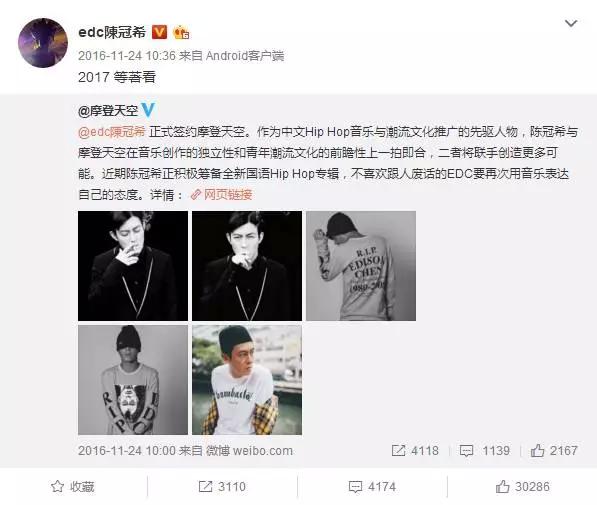This screenshot has height=505, width=597.
Task: Click the 2016-11-24 10:00 timestamp link
Action: (x=127, y=451)
